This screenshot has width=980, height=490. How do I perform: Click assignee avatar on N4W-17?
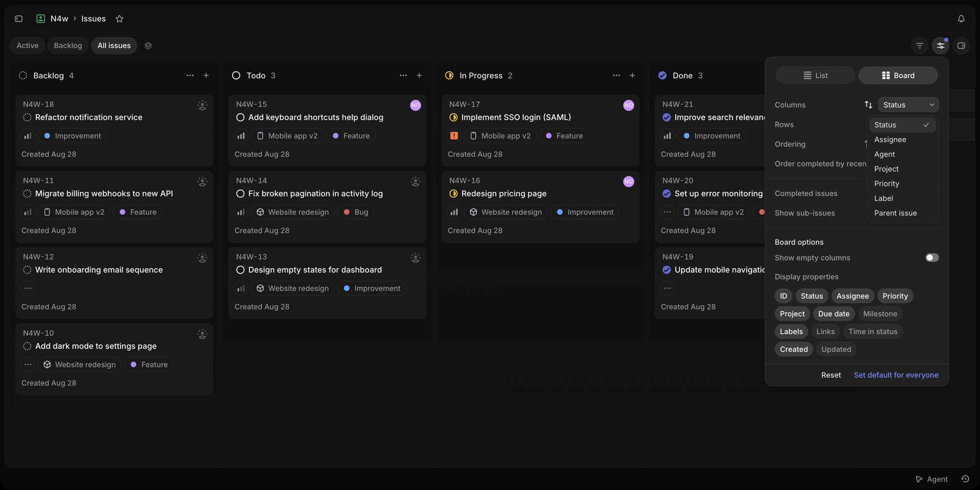pyautogui.click(x=629, y=105)
